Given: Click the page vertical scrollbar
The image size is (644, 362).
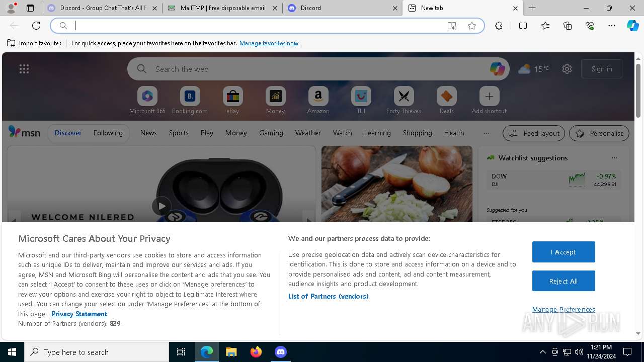Looking at the screenshot, I should [x=638, y=90].
